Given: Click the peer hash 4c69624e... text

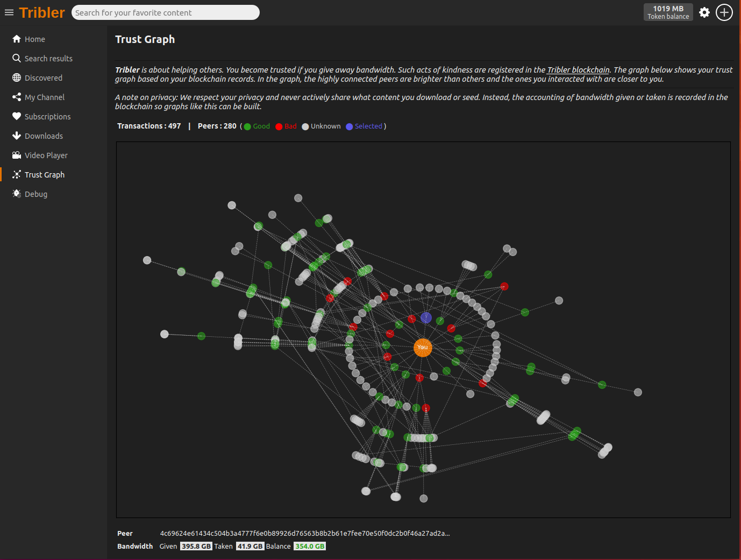Looking at the screenshot, I should [x=305, y=534].
